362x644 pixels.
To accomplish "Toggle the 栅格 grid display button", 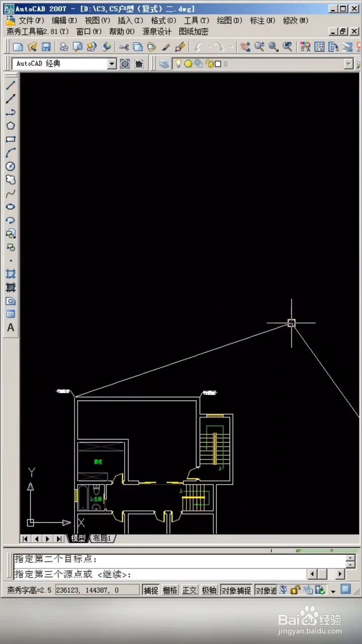I will [170, 590].
